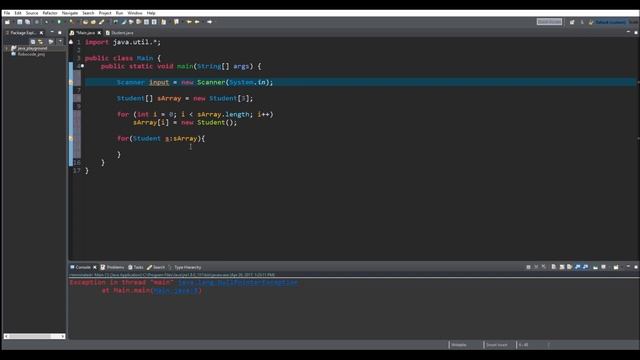Screen dimensions: 640x360
Task: Click the Debug toolbar icon
Action: [x=47, y=22]
